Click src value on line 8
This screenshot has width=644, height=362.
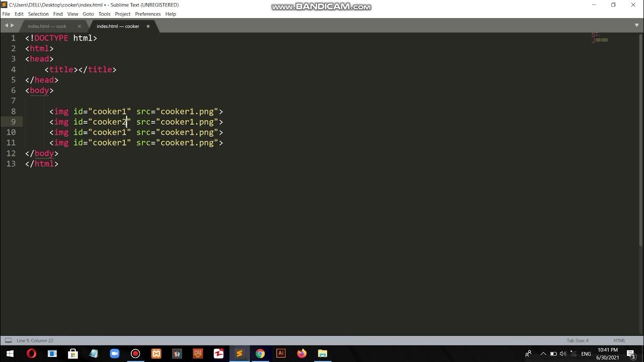coord(187,112)
